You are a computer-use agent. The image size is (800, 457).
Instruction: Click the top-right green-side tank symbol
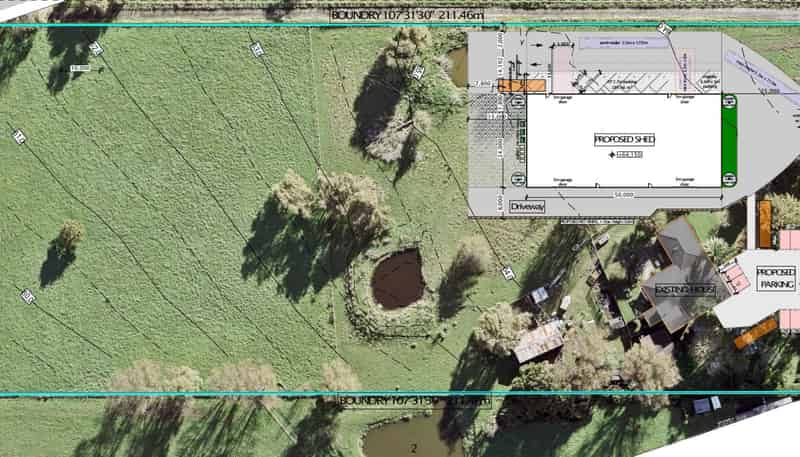(729, 99)
